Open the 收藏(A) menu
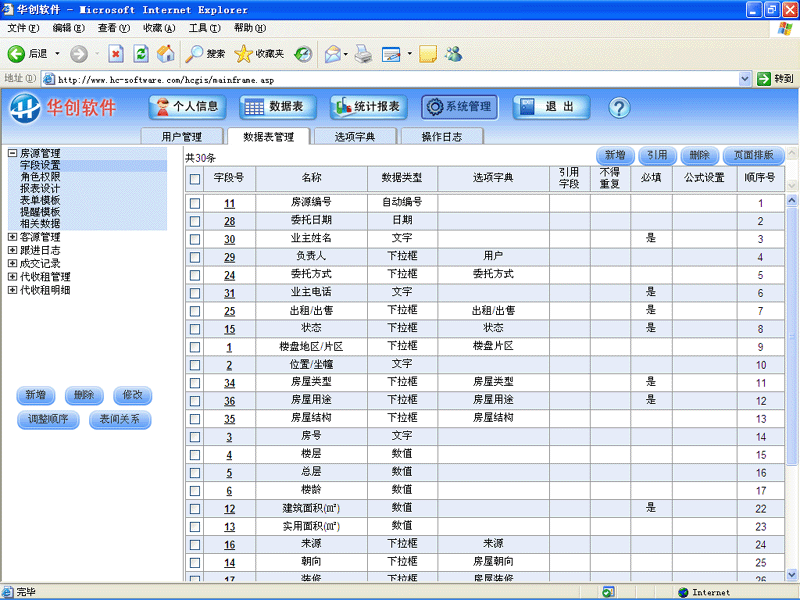This screenshot has width=800, height=600. (158, 28)
